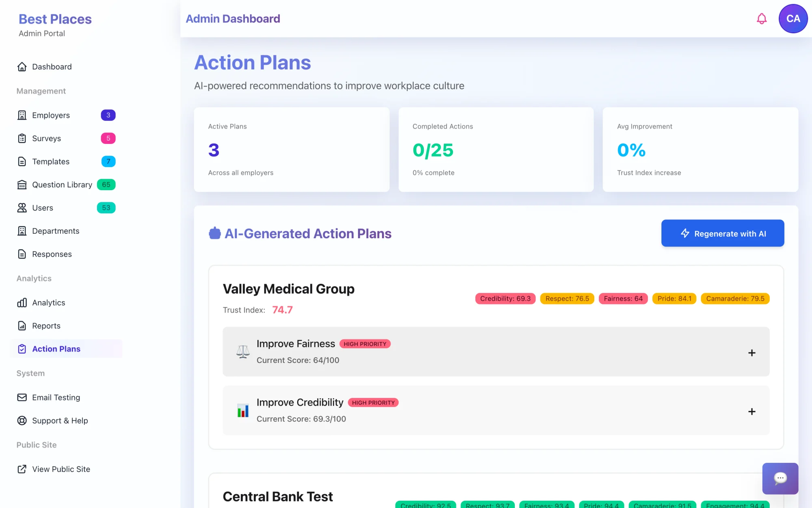Click the Credibility: 69.3 score tag
Viewport: 812px width, 508px height.
pyautogui.click(x=505, y=299)
